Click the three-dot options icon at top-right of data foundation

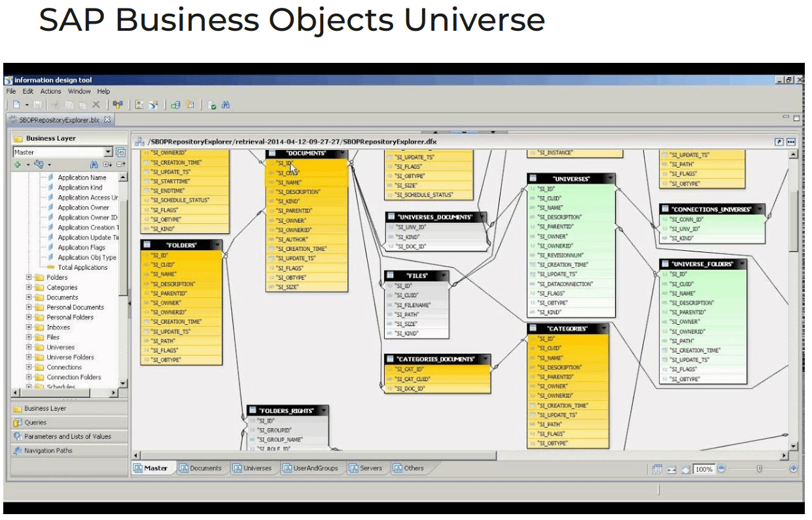pos(790,141)
